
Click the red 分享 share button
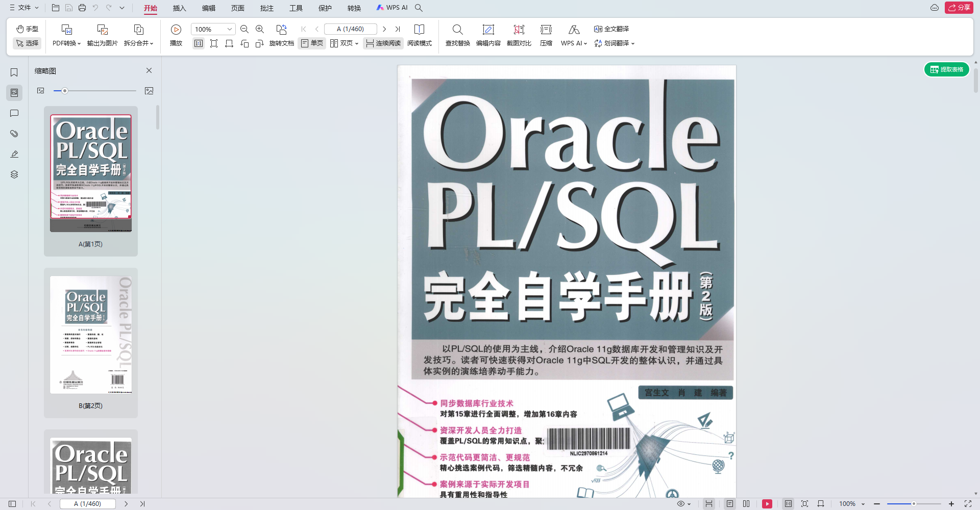(959, 8)
